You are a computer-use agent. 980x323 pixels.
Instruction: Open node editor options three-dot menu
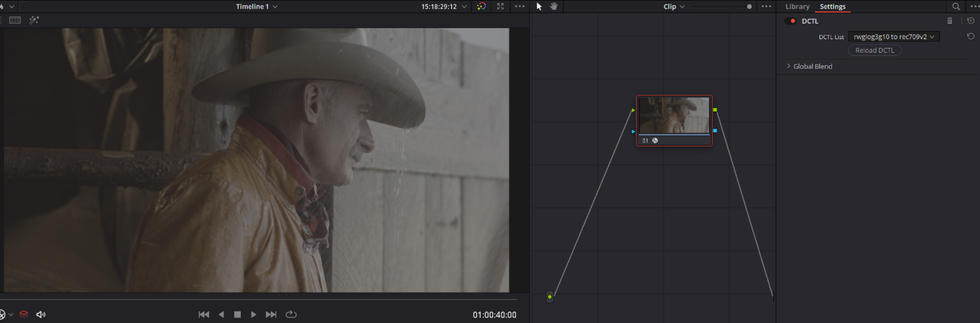[766, 6]
